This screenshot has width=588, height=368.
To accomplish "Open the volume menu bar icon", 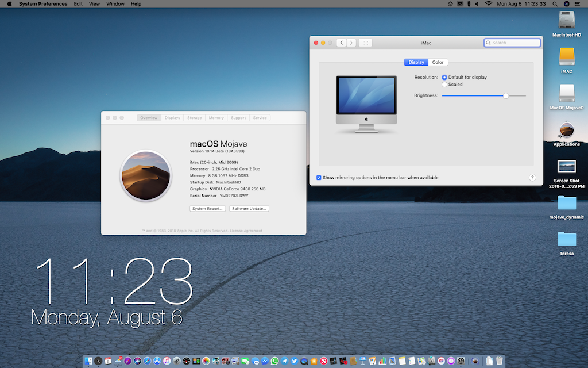I will 477,4.
